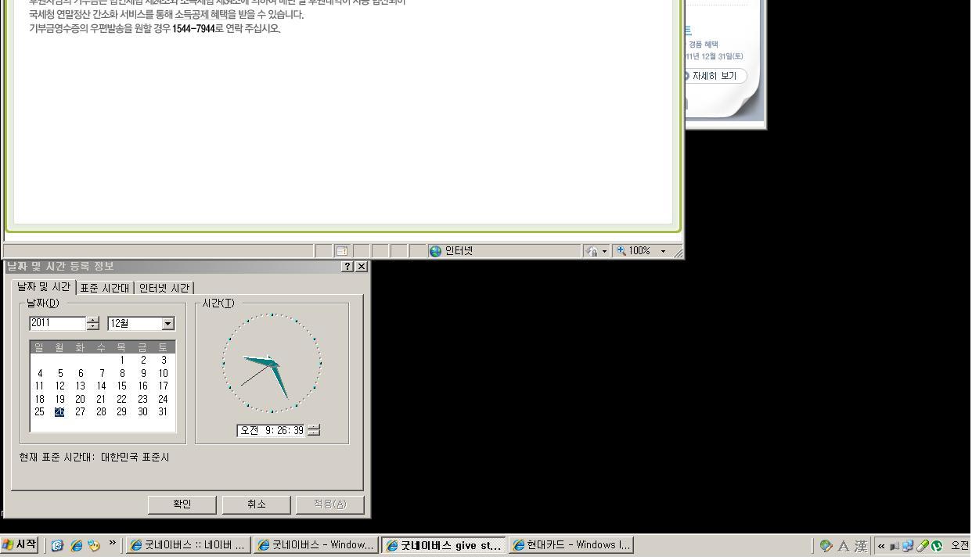Click the volume speaker tray icon
This screenshot has height=560, width=972.
[x=895, y=546]
